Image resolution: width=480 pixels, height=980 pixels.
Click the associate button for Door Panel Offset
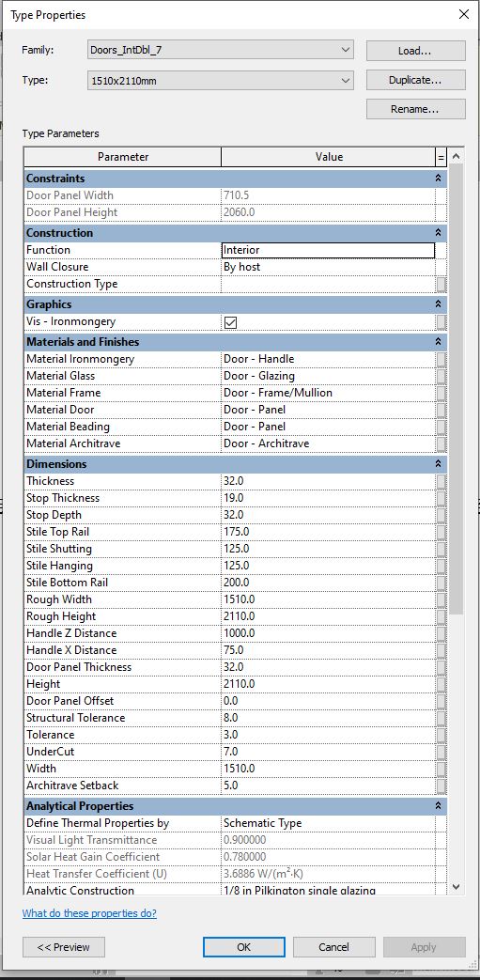click(x=441, y=701)
